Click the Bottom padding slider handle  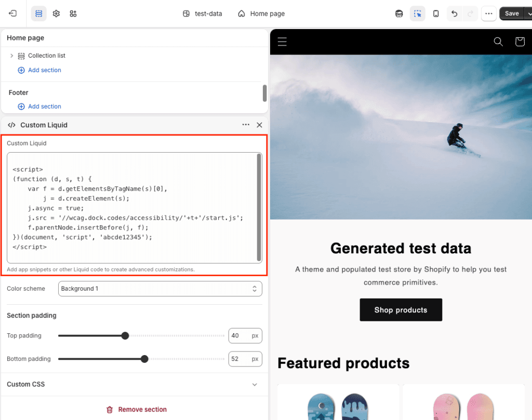(x=144, y=359)
